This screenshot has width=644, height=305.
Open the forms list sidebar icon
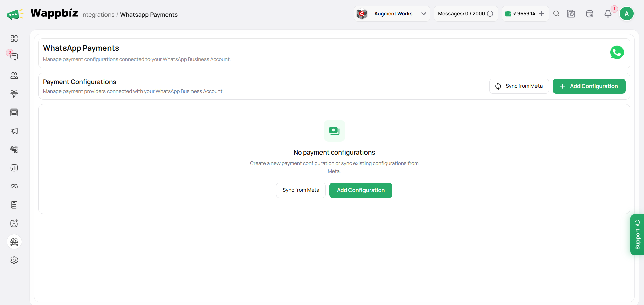14,205
